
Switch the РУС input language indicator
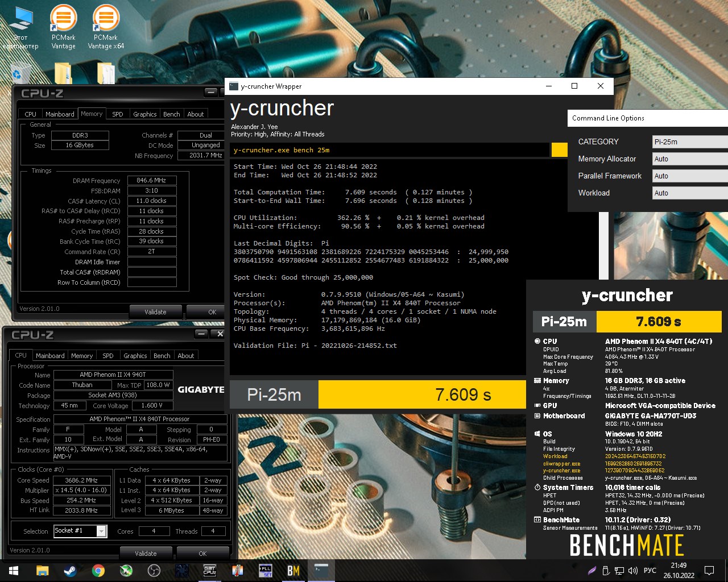tap(650, 571)
